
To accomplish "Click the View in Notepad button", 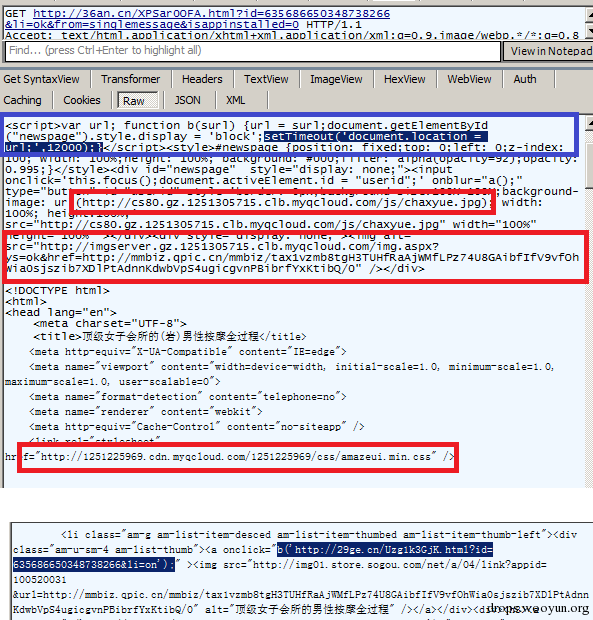I will coord(550,51).
